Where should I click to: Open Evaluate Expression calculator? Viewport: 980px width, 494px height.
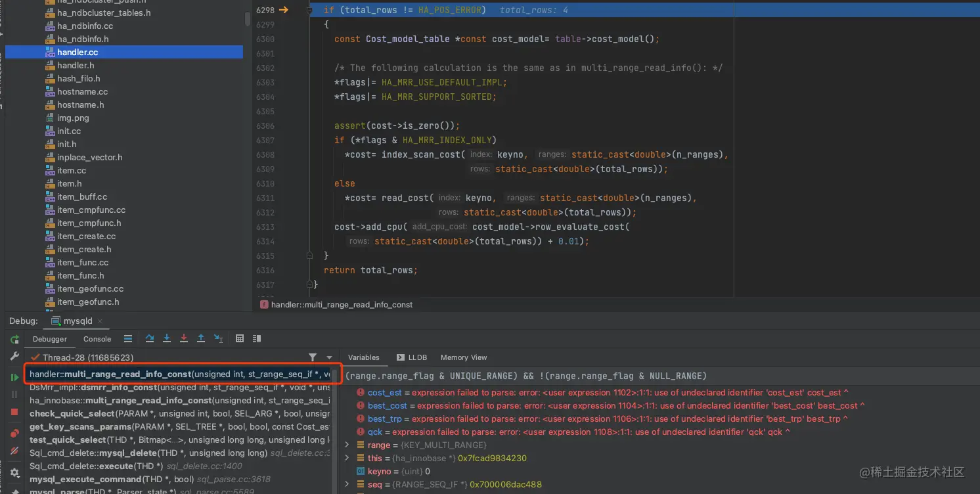coord(240,339)
